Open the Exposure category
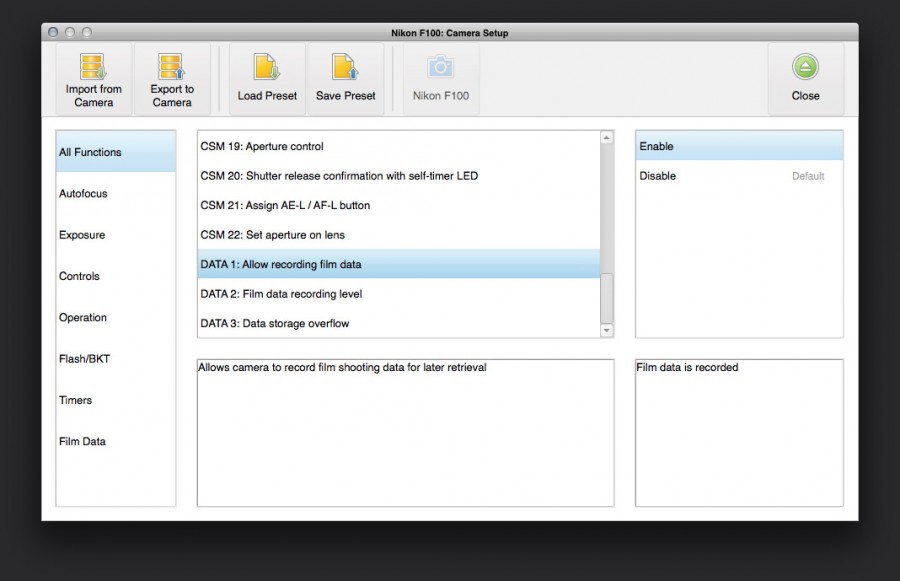The width and height of the screenshot is (900, 581). point(116,235)
